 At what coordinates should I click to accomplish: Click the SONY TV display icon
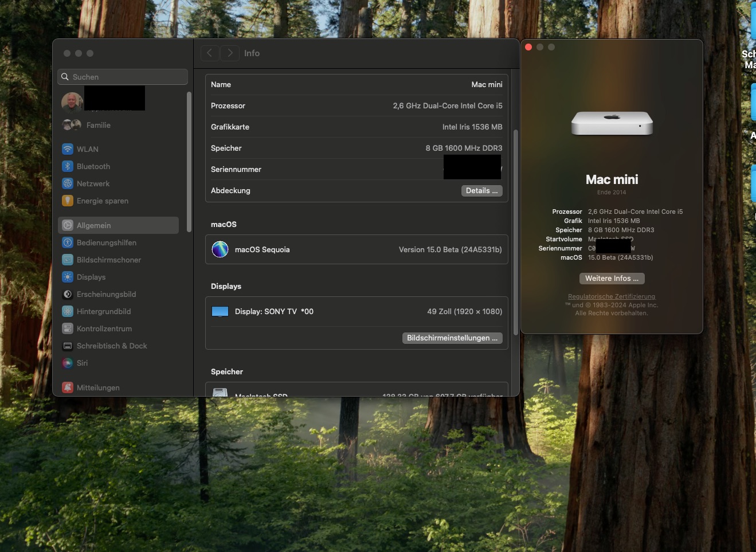pos(220,311)
